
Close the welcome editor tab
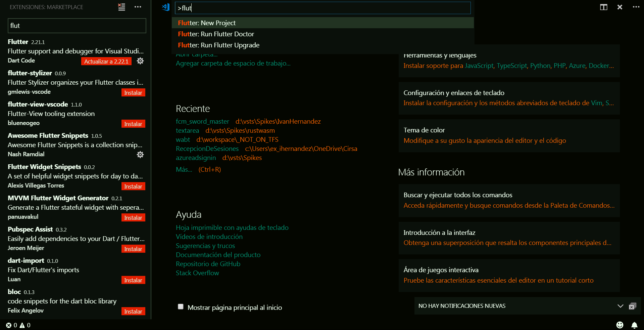620,7
